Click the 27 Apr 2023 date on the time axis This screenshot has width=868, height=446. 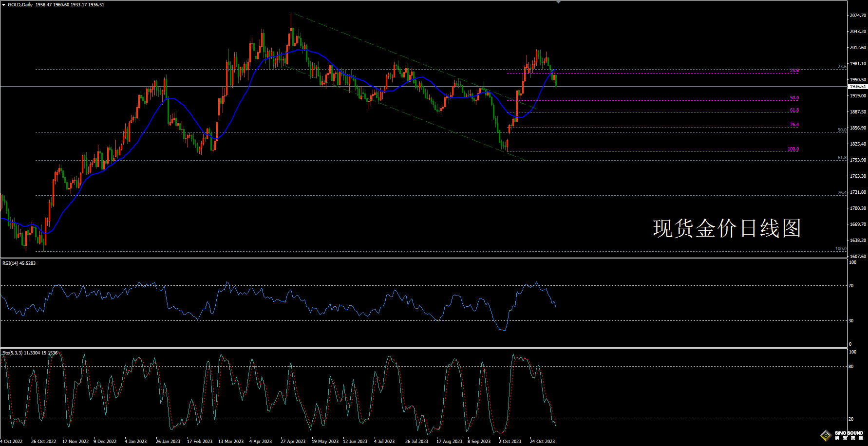pos(293,442)
